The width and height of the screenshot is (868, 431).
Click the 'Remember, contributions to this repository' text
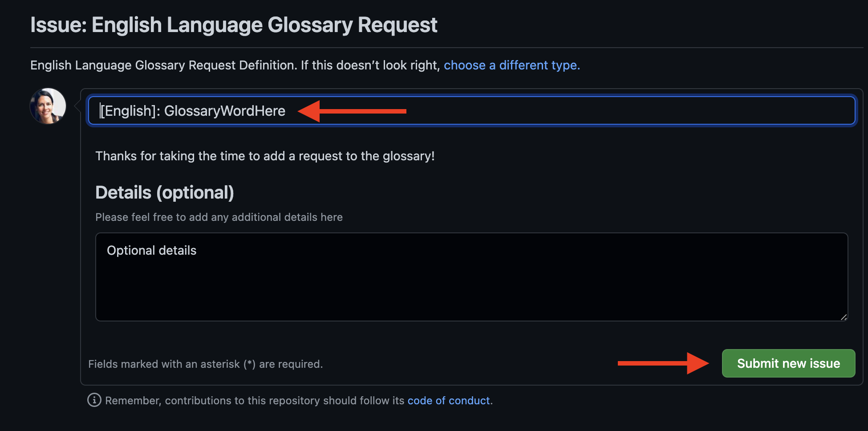point(254,400)
